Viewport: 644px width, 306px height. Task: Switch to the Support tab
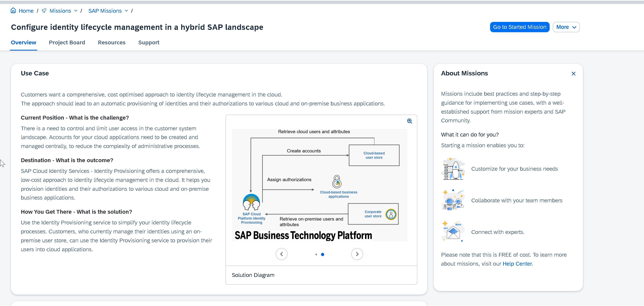point(149,43)
